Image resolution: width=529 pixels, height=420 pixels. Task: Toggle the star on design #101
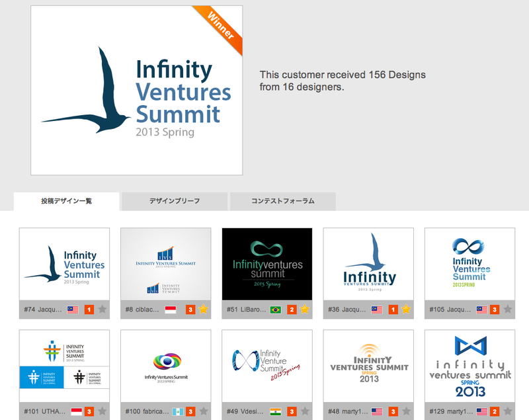(102, 411)
